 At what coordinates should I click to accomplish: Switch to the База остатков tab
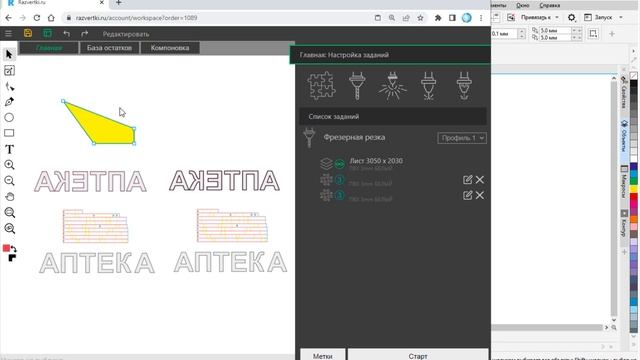click(x=109, y=48)
